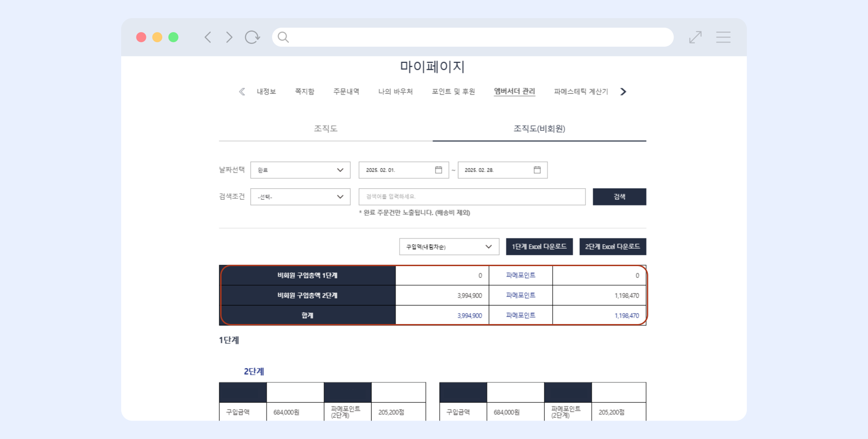The image size is (868, 439).
Task: Open the 검색조건 dropdown showing -선택-
Action: 300,197
